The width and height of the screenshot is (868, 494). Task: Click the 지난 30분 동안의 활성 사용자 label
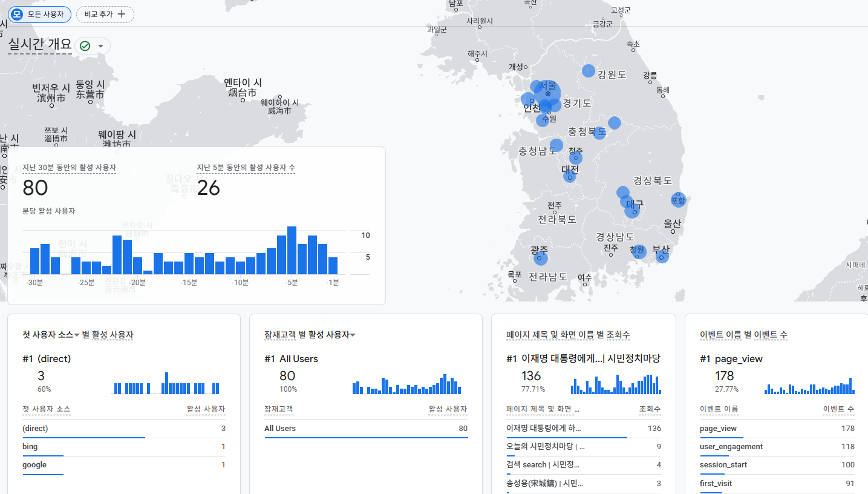point(69,167)
